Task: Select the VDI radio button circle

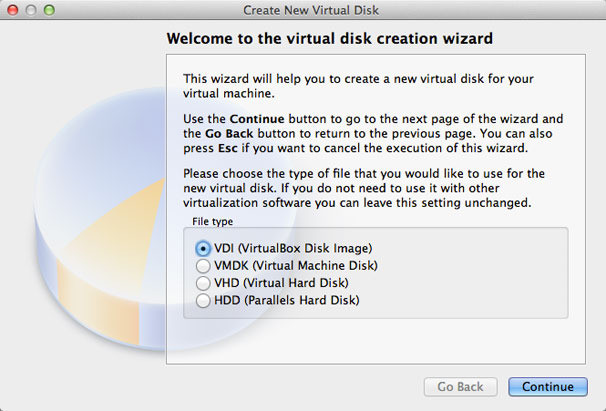Action: [x=204, y=248]
